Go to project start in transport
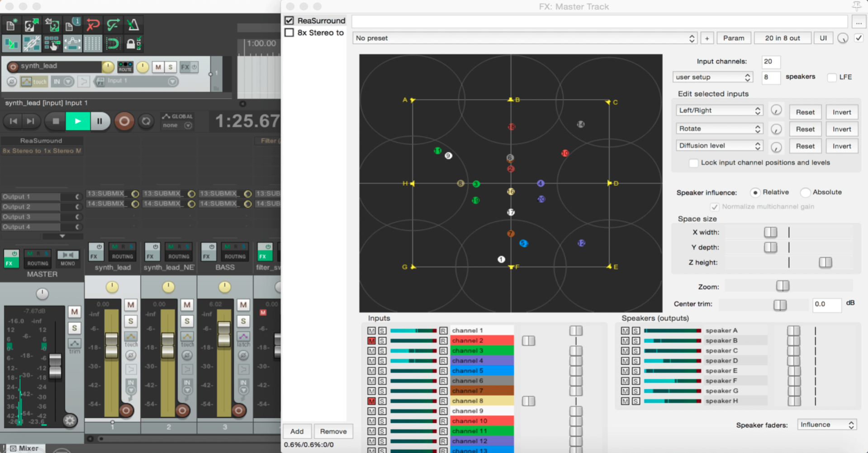Screen dimensions: 868x453 coord(14,121)
